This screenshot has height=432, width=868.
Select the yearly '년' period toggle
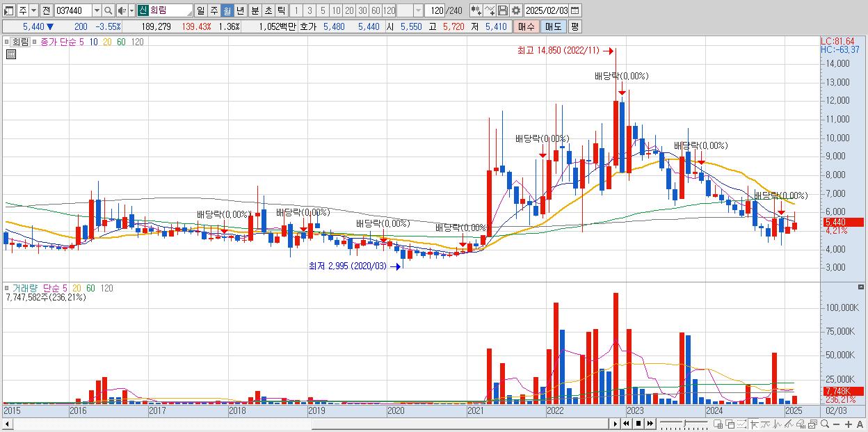[x=240, y=10]
